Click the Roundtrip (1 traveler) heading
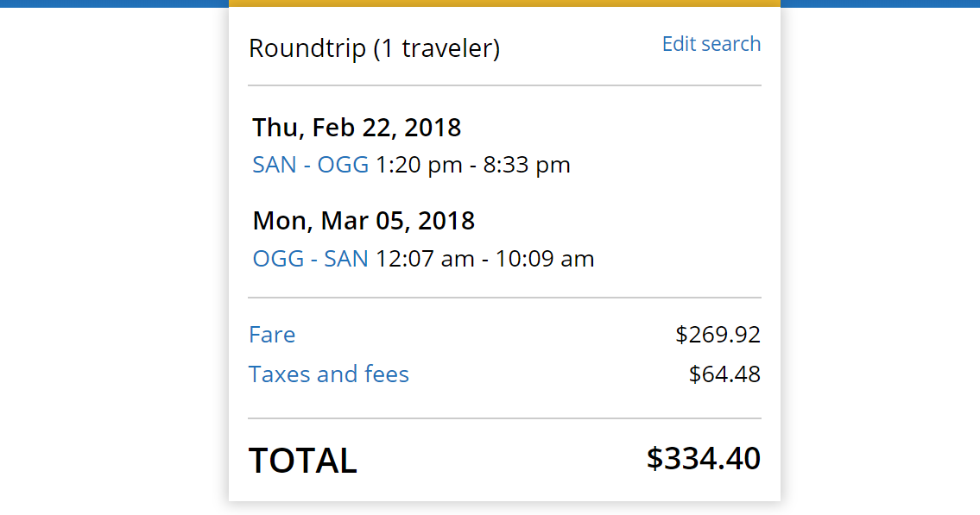The image size is (980, 515). (x=374, y=48)
